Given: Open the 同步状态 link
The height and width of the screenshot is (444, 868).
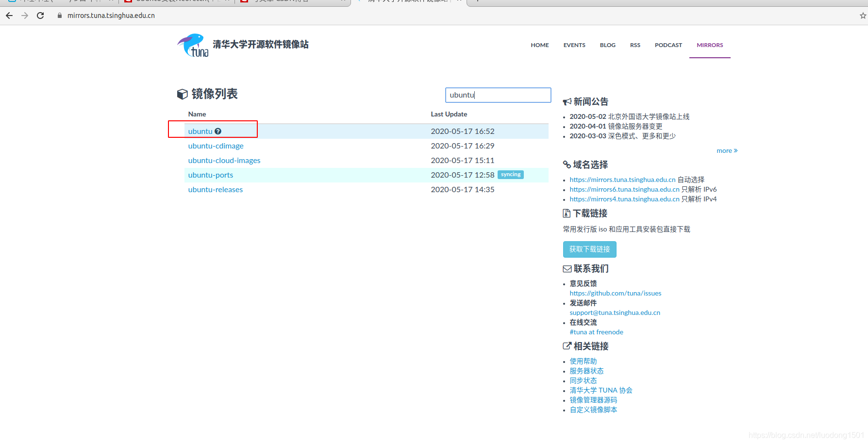Looking at the screenshot, I should coord(583,380).
